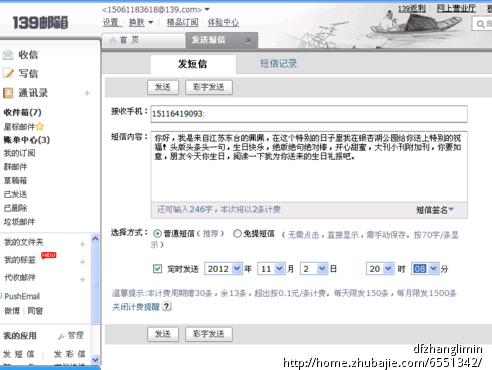This screenshot has width=492, height=370.
Task: Open 垃圾邮件 folder
Action: (19, 222)
